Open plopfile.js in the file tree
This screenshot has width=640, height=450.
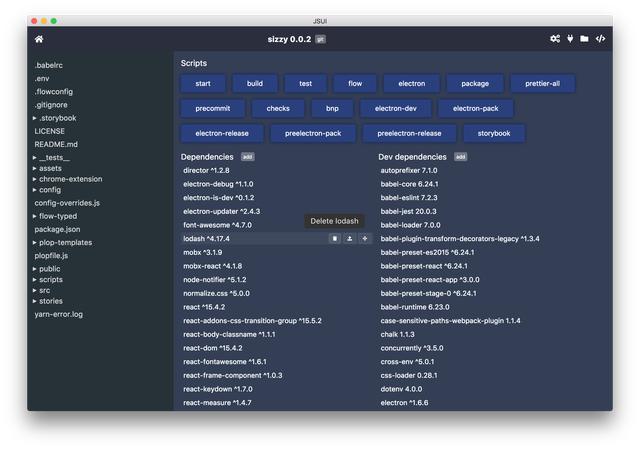[x=51, y=256]
